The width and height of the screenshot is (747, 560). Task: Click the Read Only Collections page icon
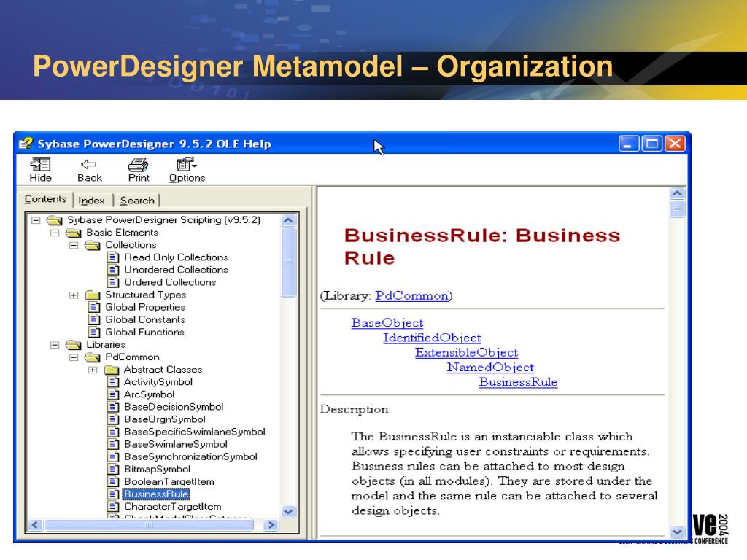(113, 257)
